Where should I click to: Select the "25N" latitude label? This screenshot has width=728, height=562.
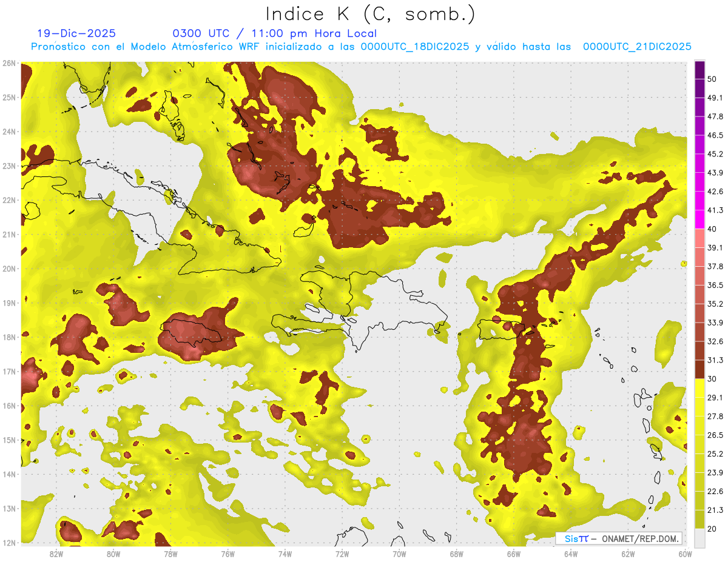coord(8,98)
